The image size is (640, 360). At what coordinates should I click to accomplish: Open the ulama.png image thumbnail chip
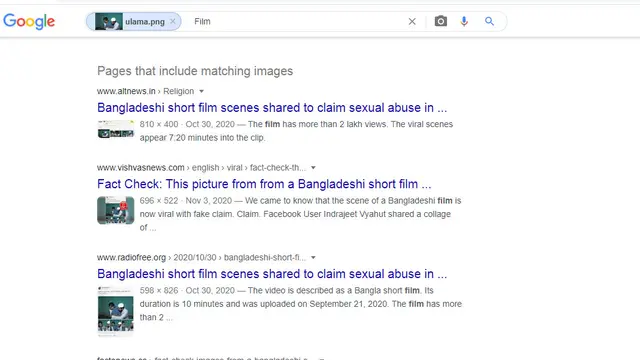tap(109, 22)
